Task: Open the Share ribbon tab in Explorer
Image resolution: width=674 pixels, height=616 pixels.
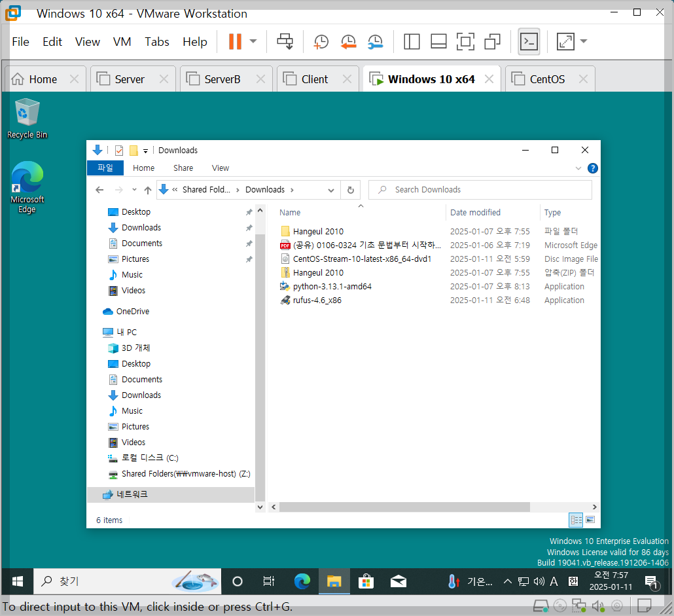Action: pyautogui.click(x=183, y=168)
